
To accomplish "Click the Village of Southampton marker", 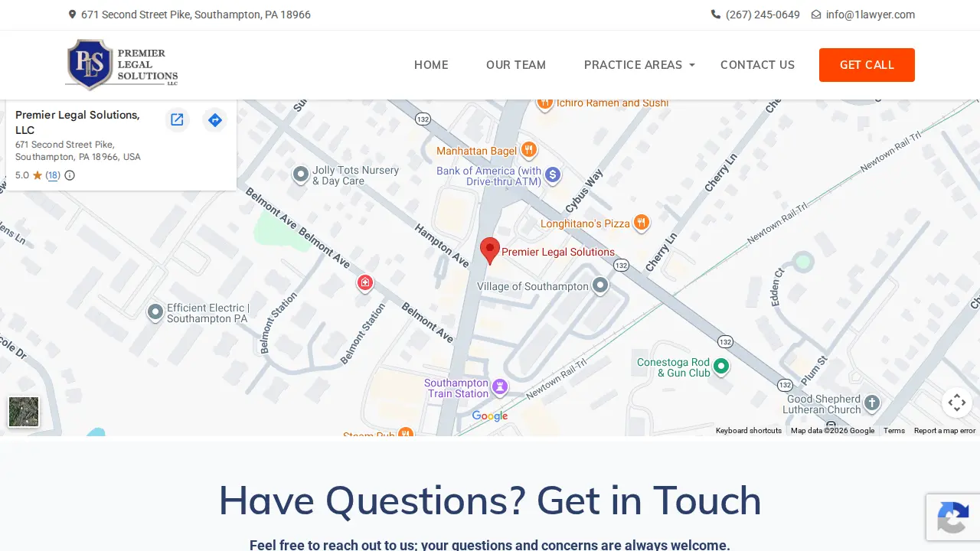I will [600, 286].
